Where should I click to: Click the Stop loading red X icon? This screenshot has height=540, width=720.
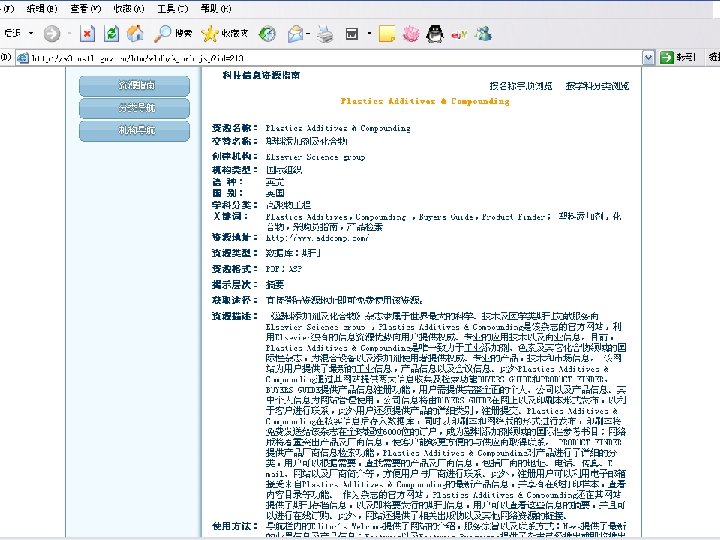click(87, 34)
